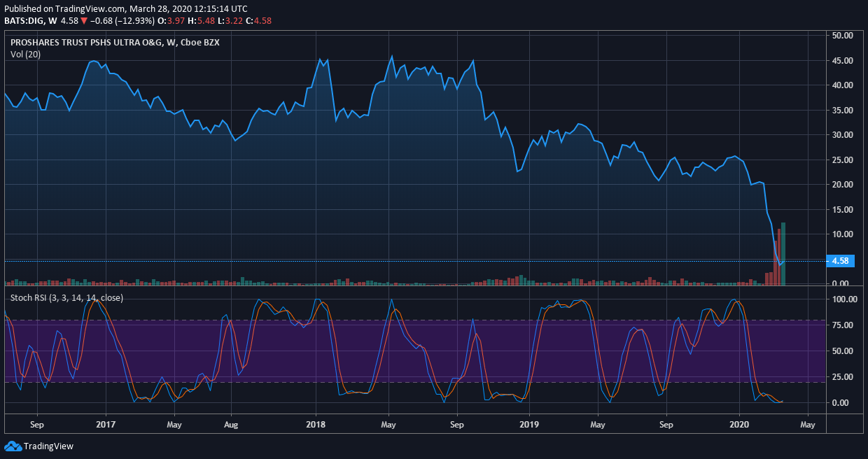Click the 'Published on TradingView.com' header text
Screen dimensions: 868x459
click(65, 8)
